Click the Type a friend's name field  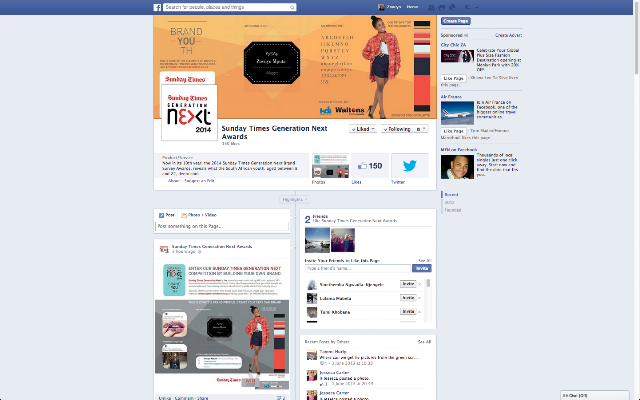point(358,268)
